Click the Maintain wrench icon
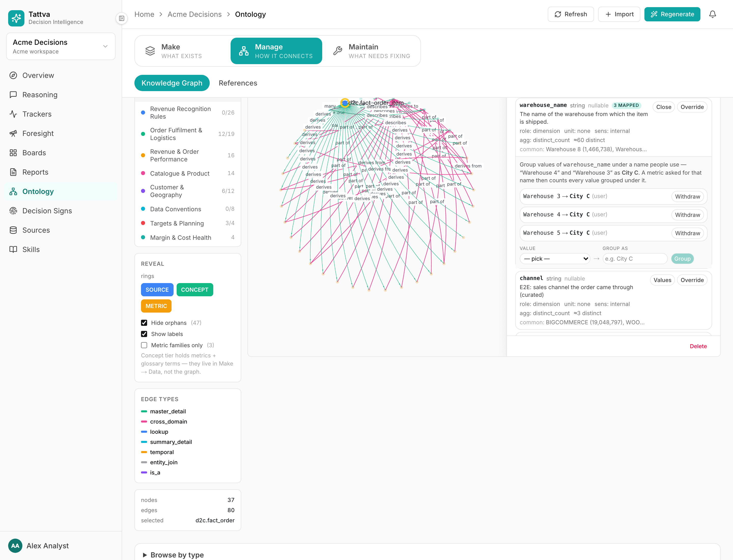Image resolution: width=733 pixels, height=560 pixels. click(x=338, y=51)
